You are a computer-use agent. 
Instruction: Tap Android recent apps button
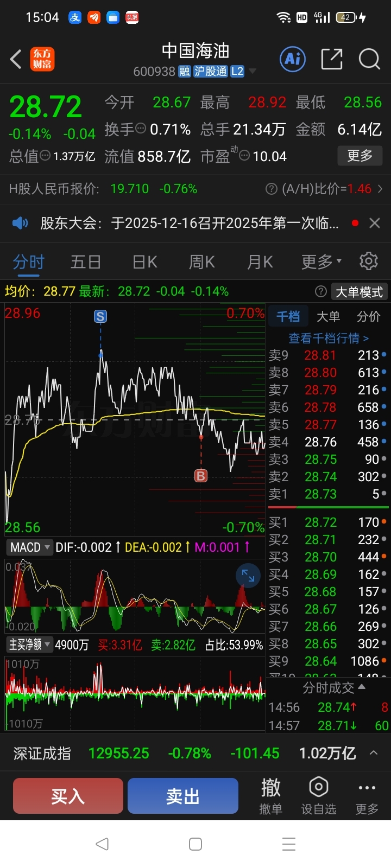click(x=289, y=844)
